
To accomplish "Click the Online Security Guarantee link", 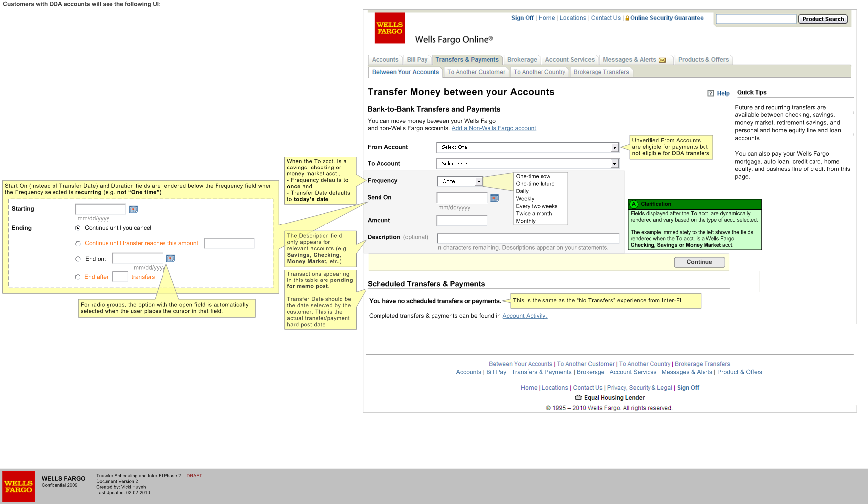I will coord(666,18).
